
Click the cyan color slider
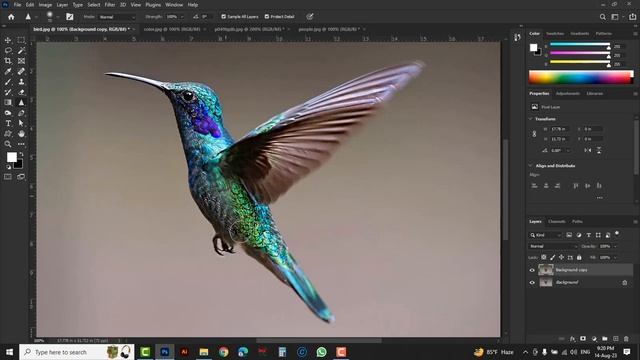[x=580, y=44]
